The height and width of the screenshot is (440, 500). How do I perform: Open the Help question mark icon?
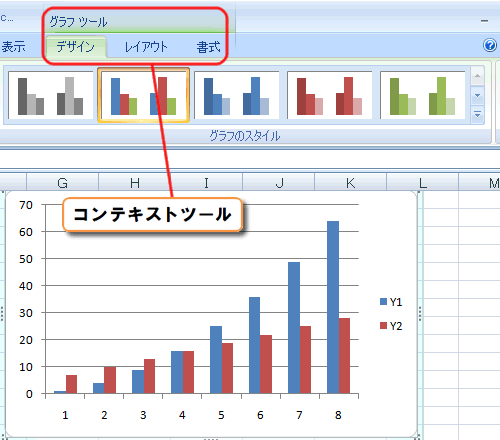click(x=490, y=45)
